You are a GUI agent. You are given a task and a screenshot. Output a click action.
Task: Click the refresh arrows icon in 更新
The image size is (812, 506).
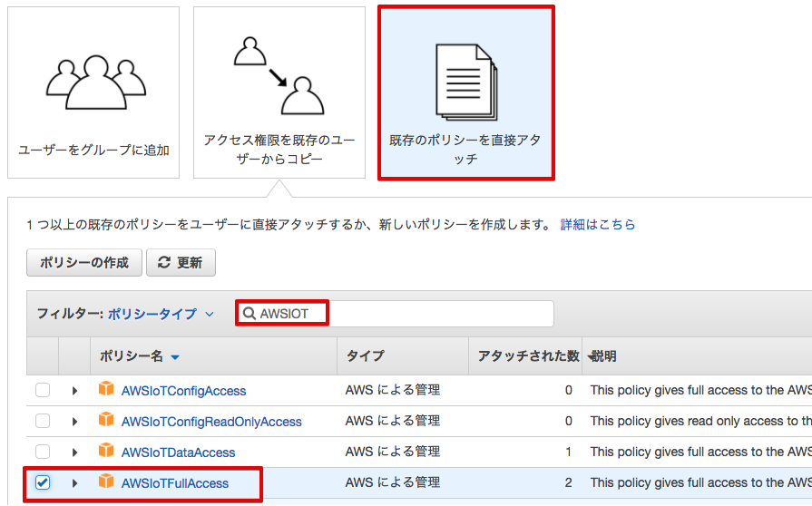[x=164, y=262]
